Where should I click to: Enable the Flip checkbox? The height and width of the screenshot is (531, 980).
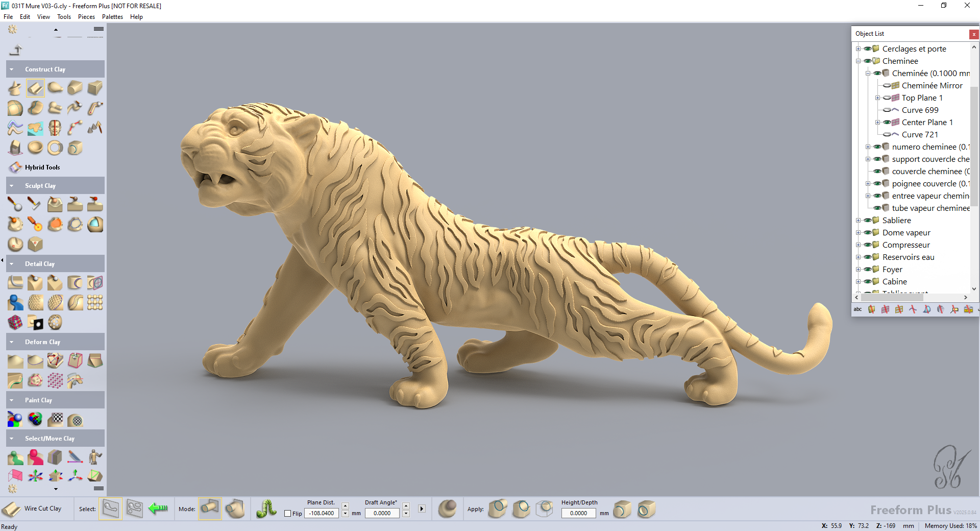click(287, 514)
